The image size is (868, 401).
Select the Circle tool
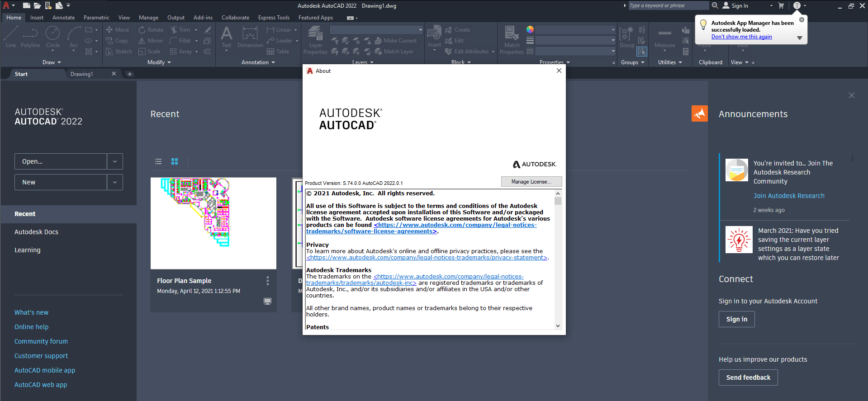point(53,37)
